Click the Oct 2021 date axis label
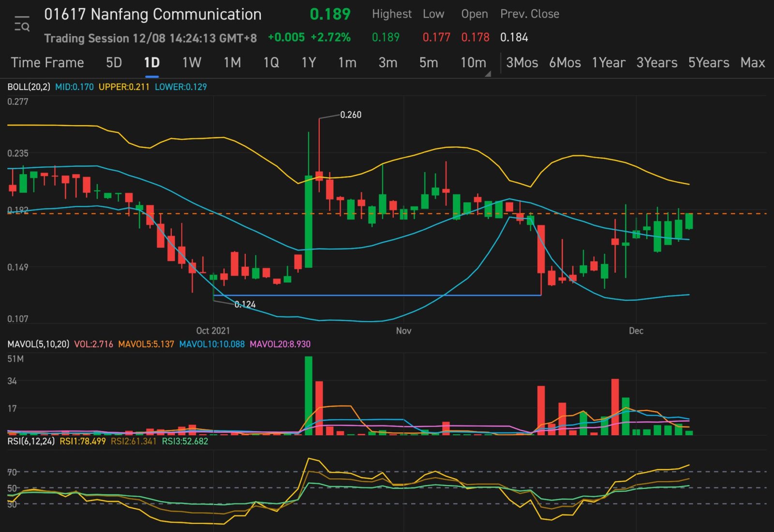 (x=213, y=331)
